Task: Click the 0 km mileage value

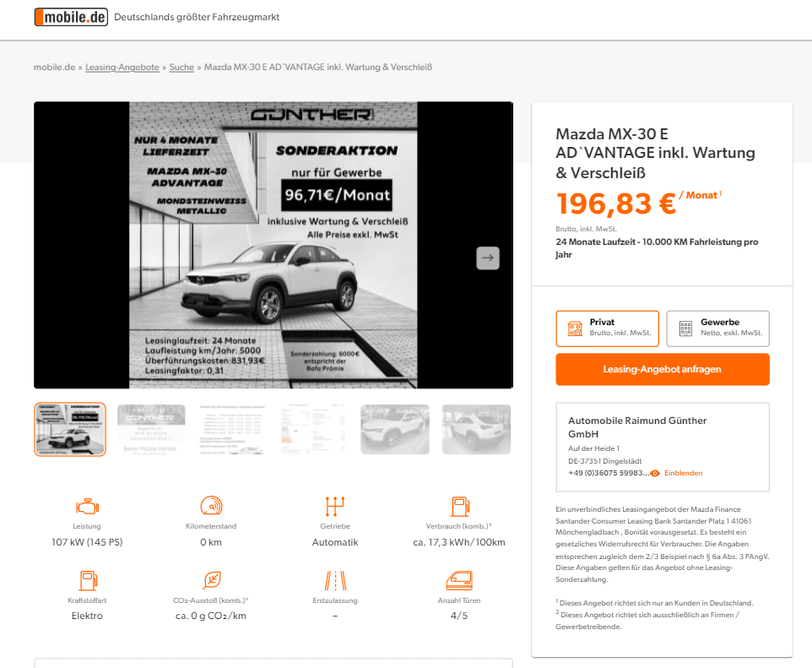Action: [x=211, y=542]
